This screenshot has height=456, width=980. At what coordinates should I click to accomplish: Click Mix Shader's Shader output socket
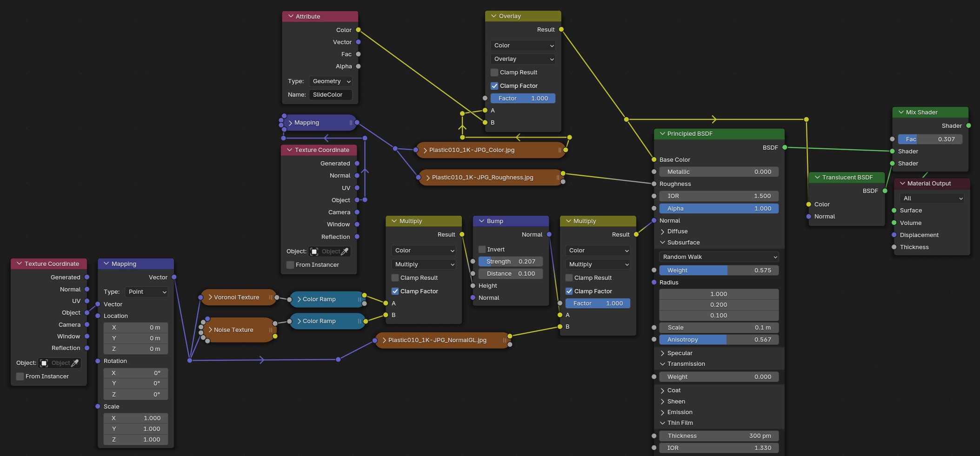[969, 126]
